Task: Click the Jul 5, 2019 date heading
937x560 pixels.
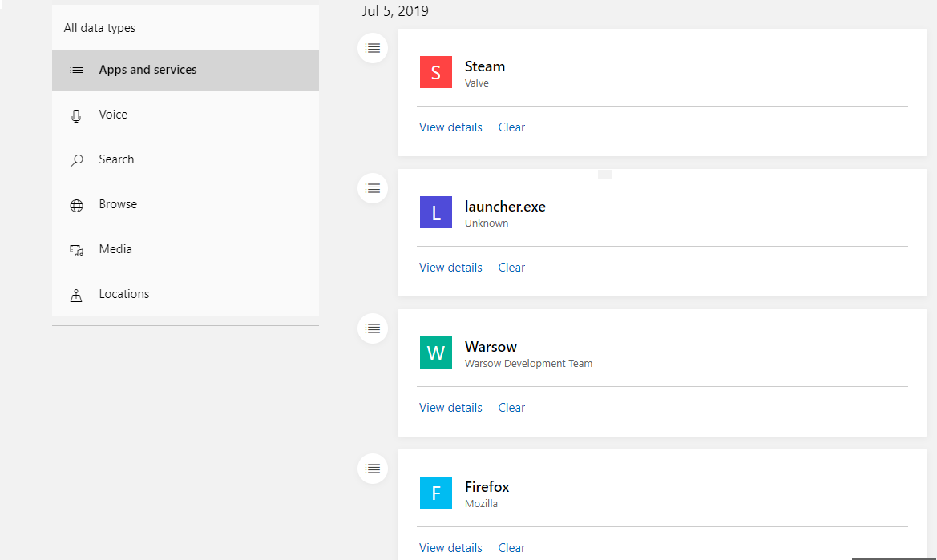Action: pyautogui.click(x=395, y=11)
